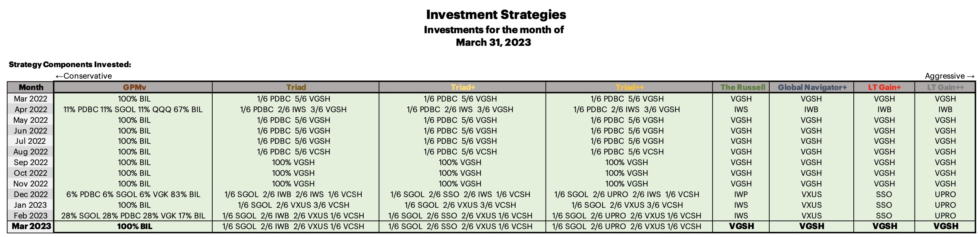This screenshot has height=237, width=980.
Task: Select Global Navigator+ column header
Action: pos(812,87)
